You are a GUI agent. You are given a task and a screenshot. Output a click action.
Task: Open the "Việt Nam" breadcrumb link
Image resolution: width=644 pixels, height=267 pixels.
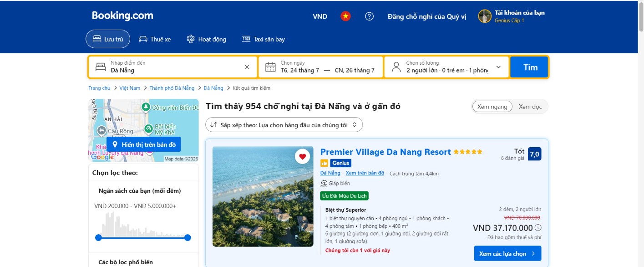coord(130,88)
